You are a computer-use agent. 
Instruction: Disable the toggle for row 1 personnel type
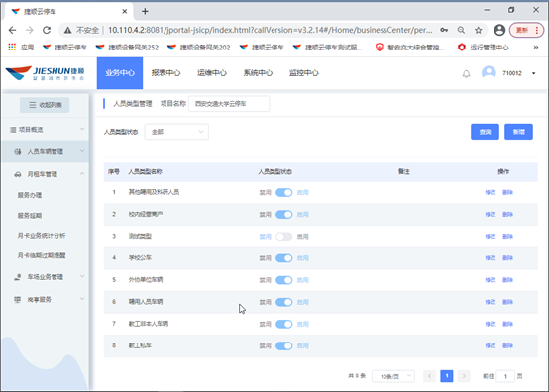point(284,192)
